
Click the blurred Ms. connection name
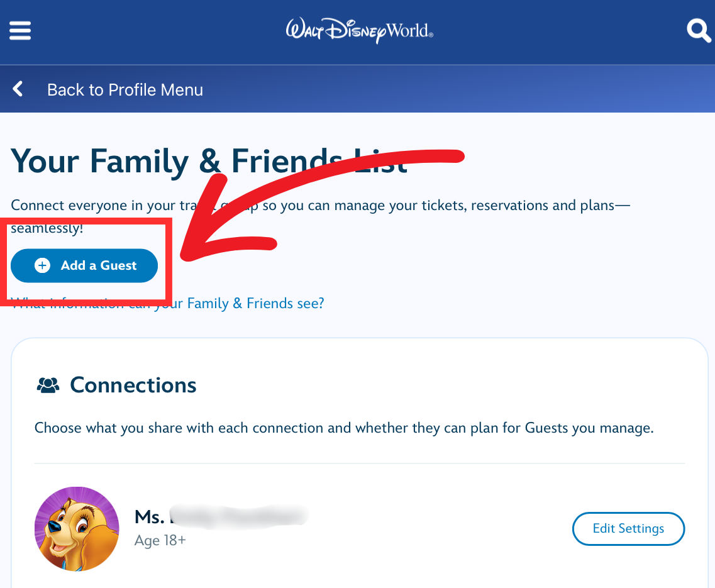(x=221, y=518)
